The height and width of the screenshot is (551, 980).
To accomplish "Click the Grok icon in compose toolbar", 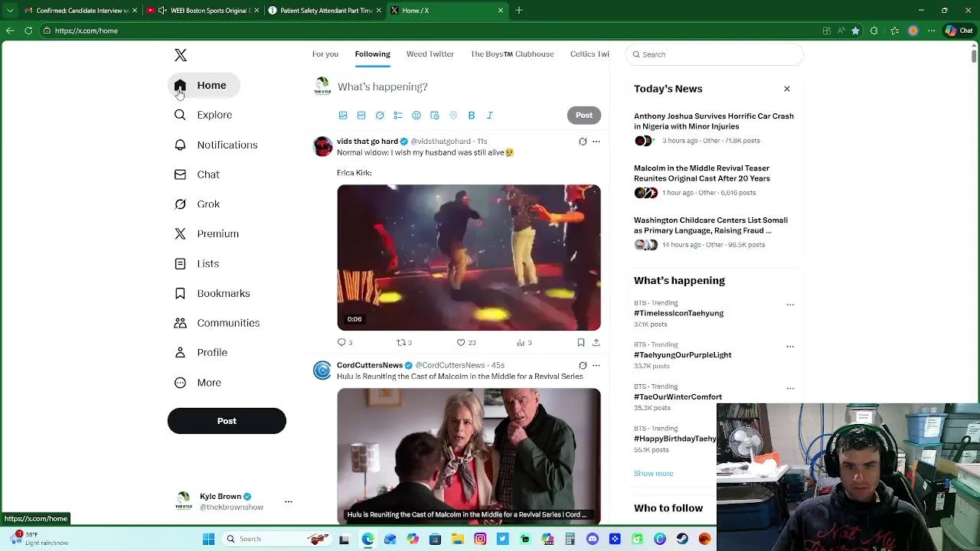I will pos(380,116).
